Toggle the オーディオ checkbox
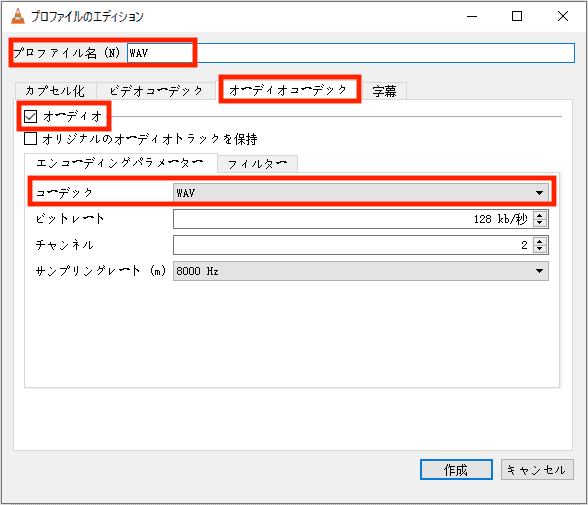588x505 pixels. [x=30, y=116]
